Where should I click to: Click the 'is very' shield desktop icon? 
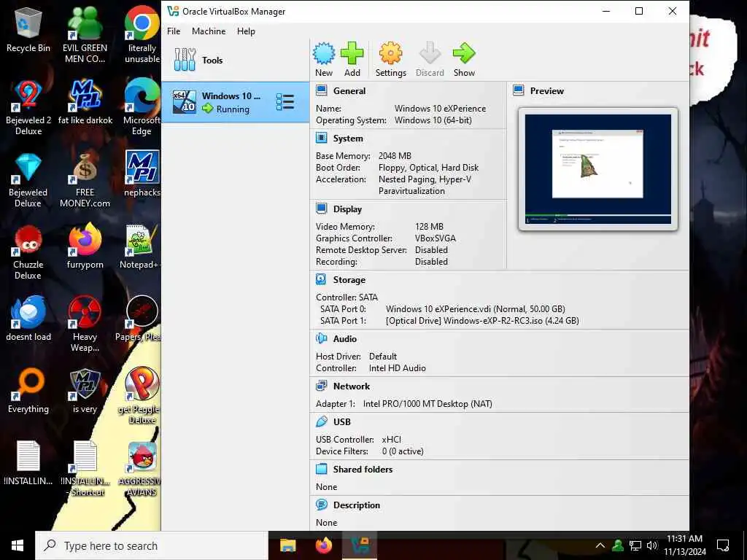click(x=85, y=391)
